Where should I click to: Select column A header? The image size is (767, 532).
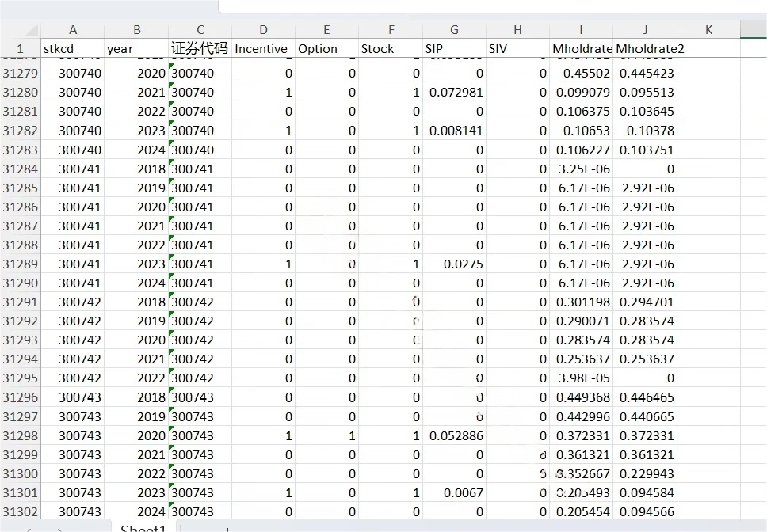73,30
